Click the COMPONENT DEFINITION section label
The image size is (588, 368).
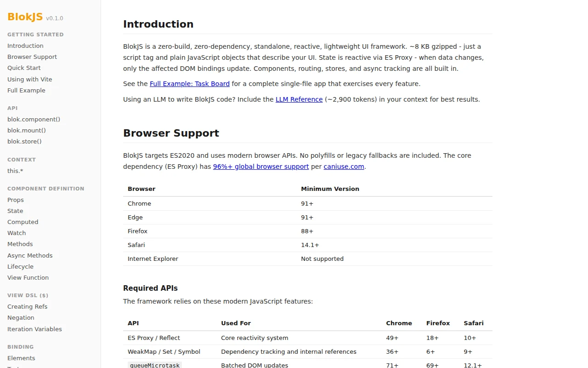click(46, 189)
